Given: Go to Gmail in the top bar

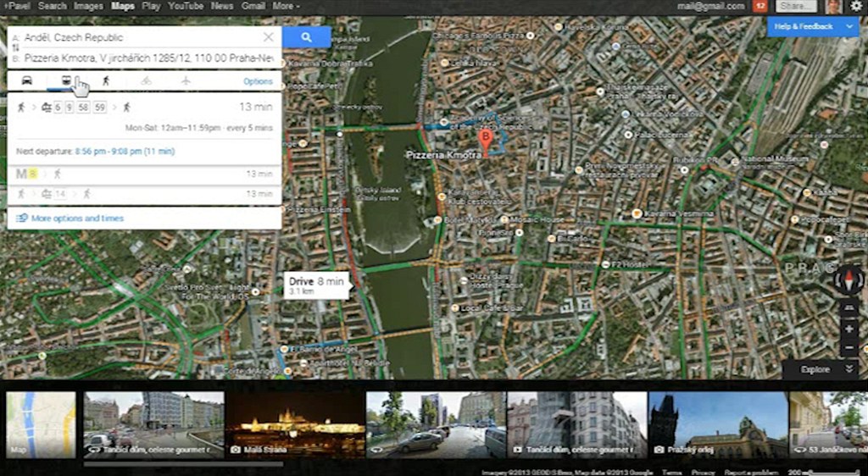Looking at the screenshot, I should [253, 6].
